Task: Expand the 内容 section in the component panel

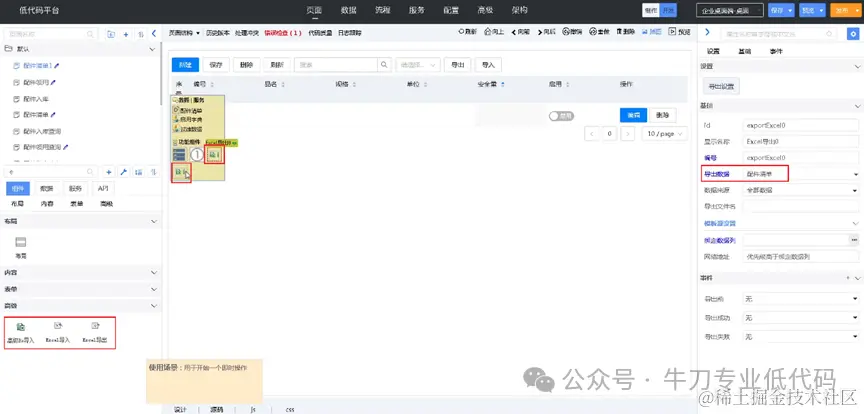Action: [154, 272]
